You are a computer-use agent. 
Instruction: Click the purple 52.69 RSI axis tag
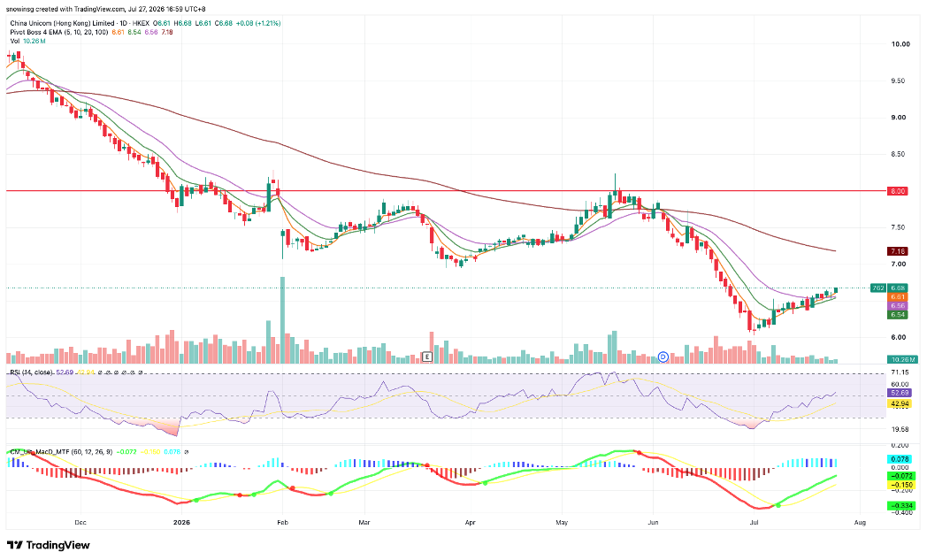[900, 393]
